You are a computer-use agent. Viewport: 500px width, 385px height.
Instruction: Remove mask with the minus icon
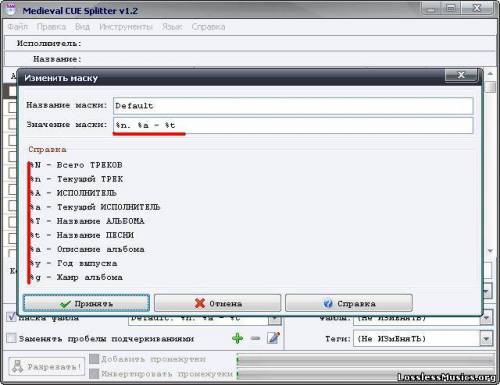255,338
